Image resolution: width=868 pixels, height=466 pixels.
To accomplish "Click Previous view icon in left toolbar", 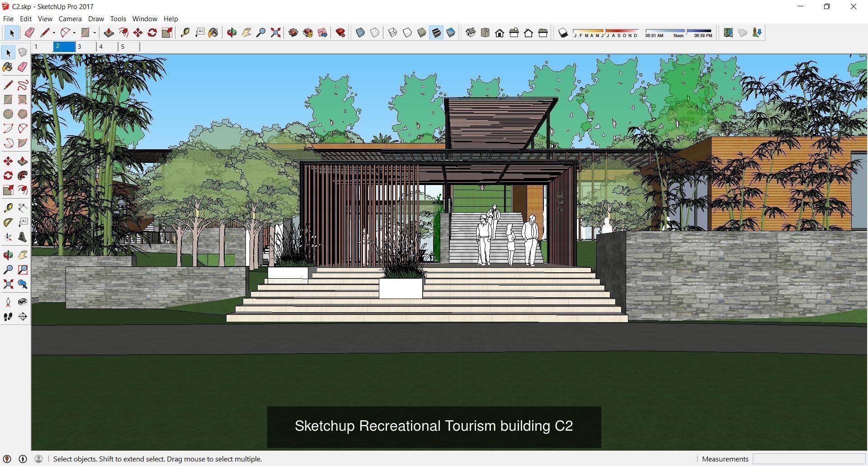I will click(23, 284).
